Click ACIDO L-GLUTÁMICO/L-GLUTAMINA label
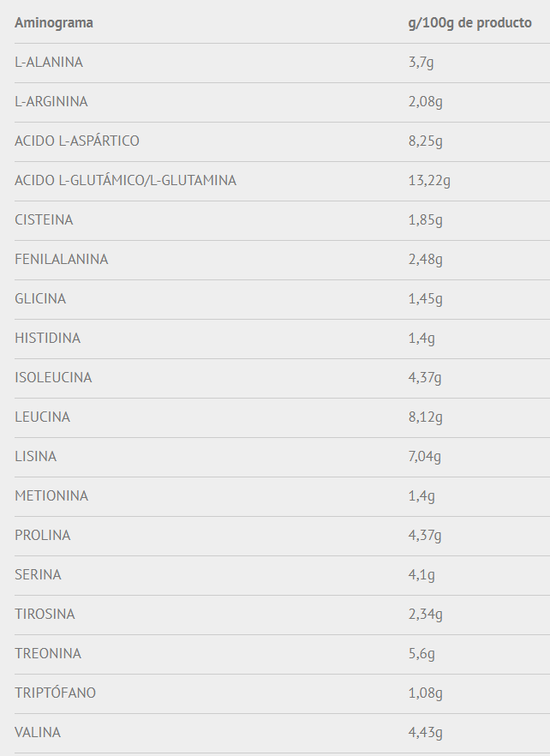This screenshot has width=550, height=756. point(125,180)
